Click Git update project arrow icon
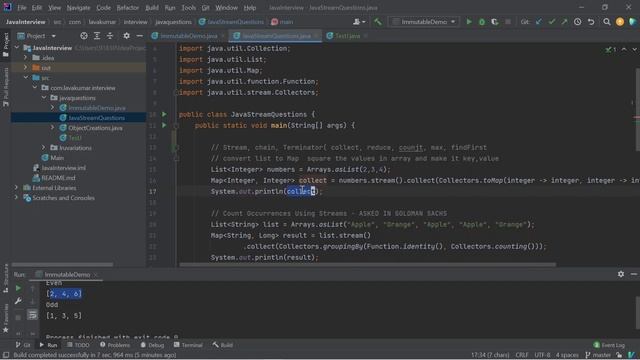Image resolution: width=640 pixels, height=360 pixels. tap(539, 22)
